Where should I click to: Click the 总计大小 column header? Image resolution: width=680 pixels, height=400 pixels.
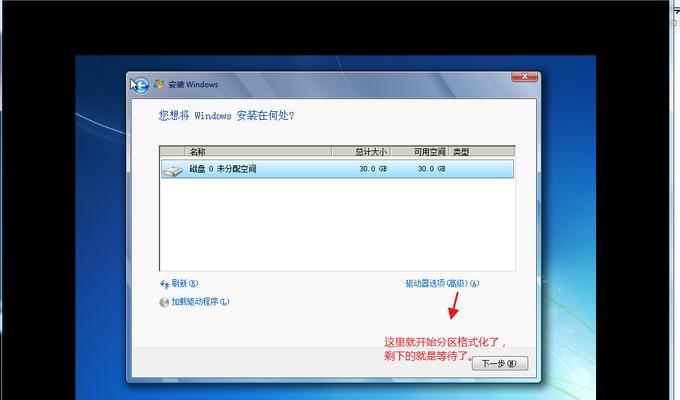point(361,151)
